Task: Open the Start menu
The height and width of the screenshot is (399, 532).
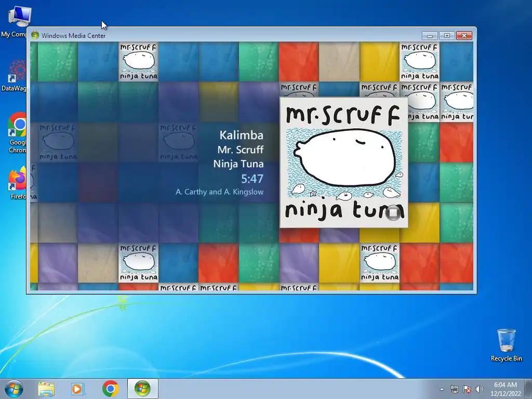Action: click(x=14, y=389)
